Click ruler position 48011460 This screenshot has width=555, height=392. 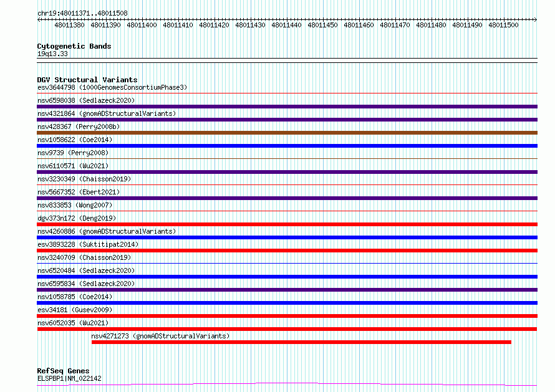point(359,25)
